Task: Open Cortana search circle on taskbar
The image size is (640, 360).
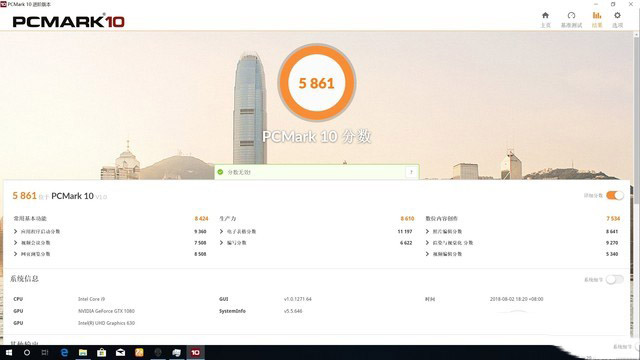Action: [x=27, y=353]
